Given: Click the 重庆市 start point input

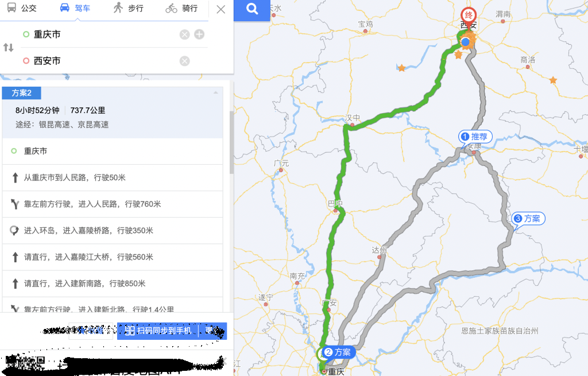Looking at the screenshot, I should pyautogui.click(x=101, y=34).
